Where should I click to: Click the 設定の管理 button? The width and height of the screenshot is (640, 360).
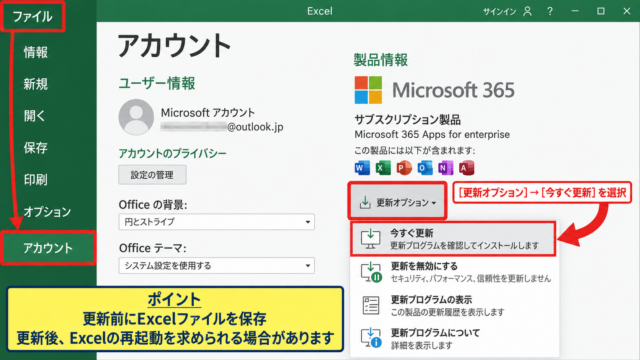pyautogui.click(x=152, y=175)
